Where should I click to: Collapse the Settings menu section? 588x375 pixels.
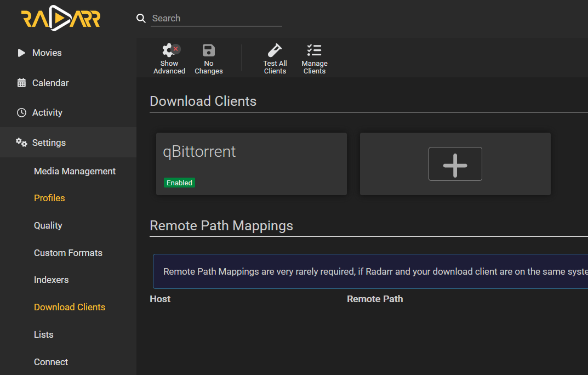pos(49,143)
